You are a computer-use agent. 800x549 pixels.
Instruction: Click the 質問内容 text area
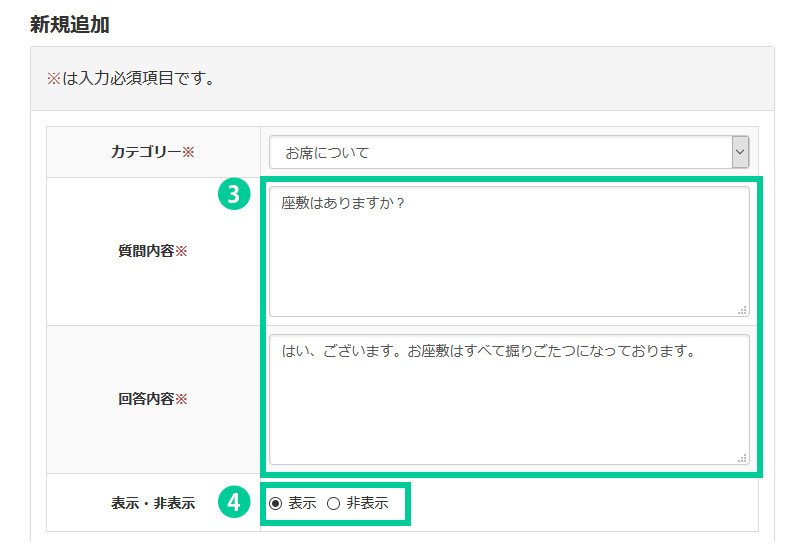pos(508,251)
